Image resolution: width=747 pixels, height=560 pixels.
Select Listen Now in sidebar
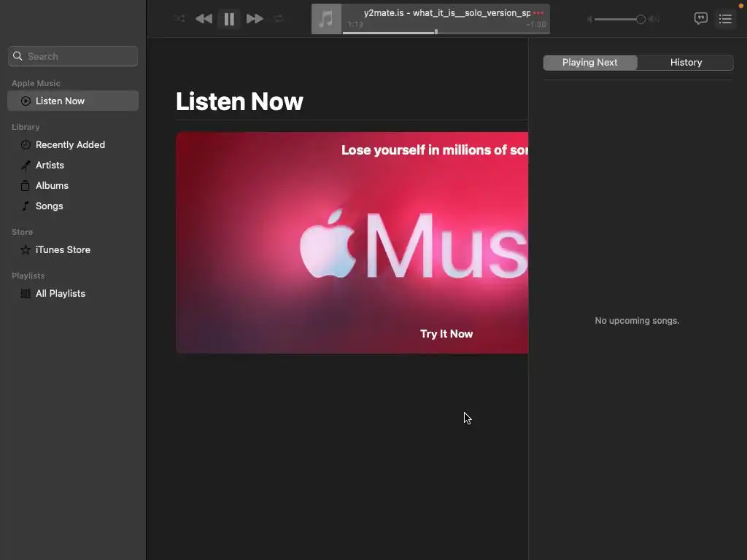(x=73, y=101)
